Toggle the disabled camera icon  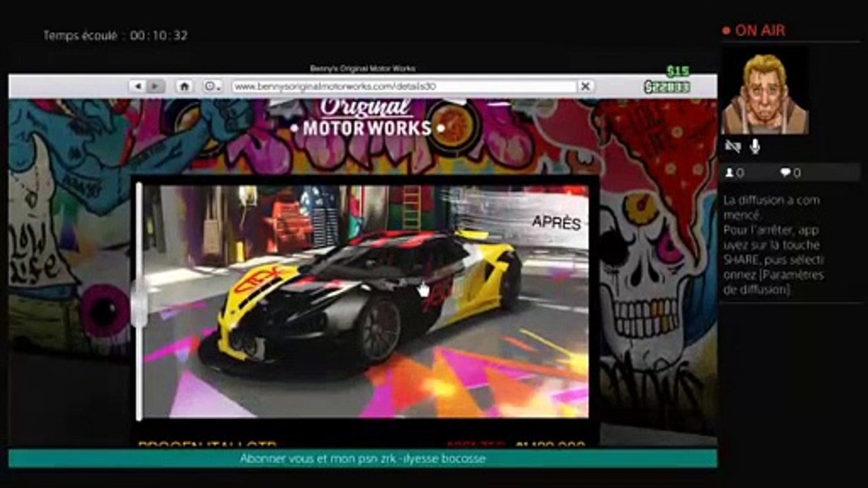[x=732, y=146]
